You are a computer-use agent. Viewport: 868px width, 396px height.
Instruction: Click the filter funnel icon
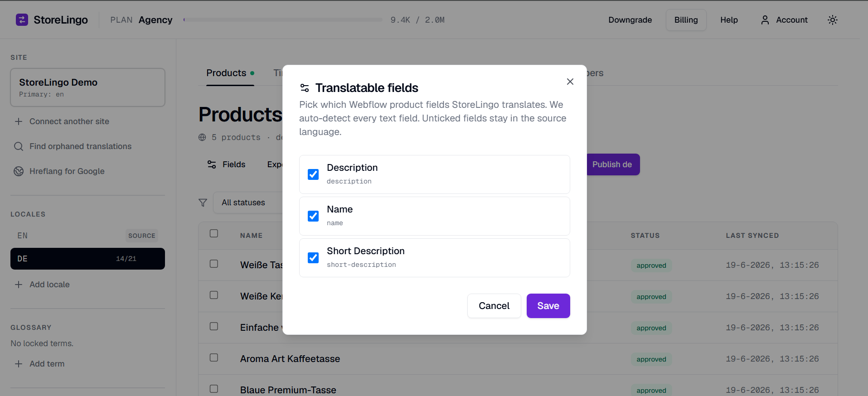point(203,203)
